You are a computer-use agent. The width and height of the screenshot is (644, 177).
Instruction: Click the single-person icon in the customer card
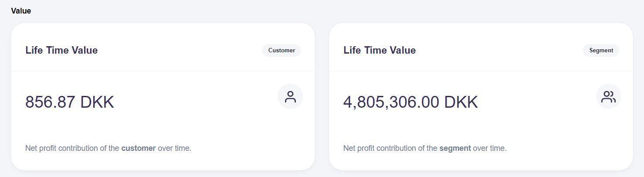pos(290,96)
